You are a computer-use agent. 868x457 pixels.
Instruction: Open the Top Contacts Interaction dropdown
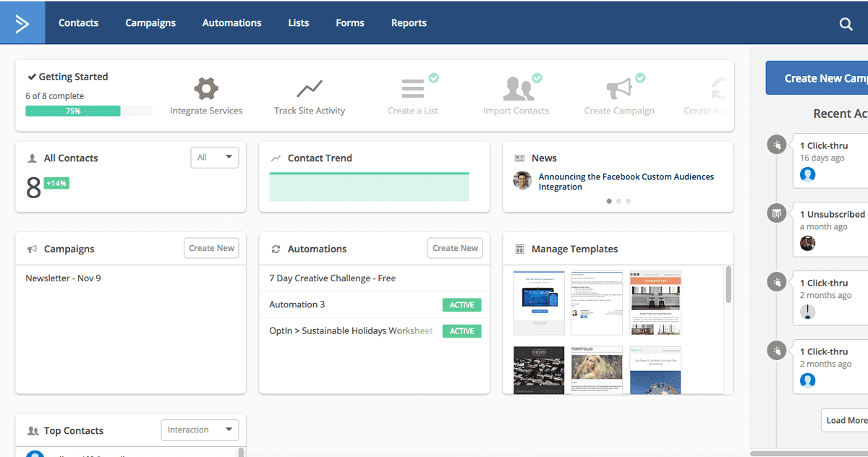[x=200, y=430]
